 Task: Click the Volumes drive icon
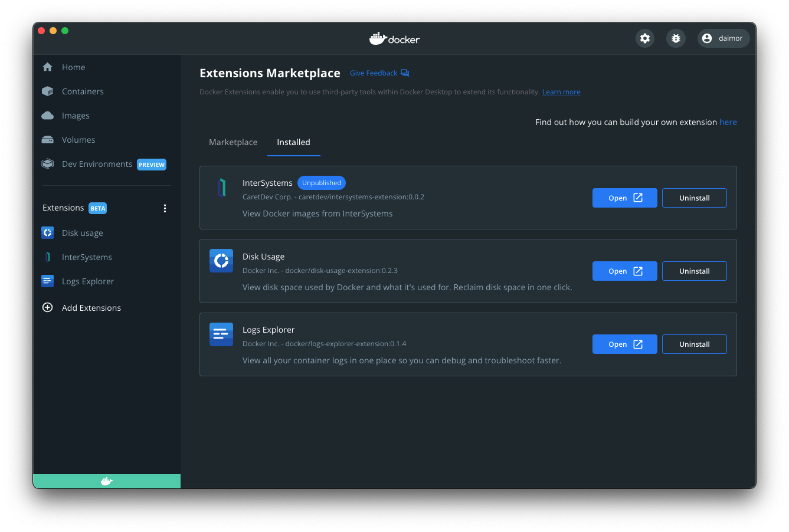[x=48, y=140]
